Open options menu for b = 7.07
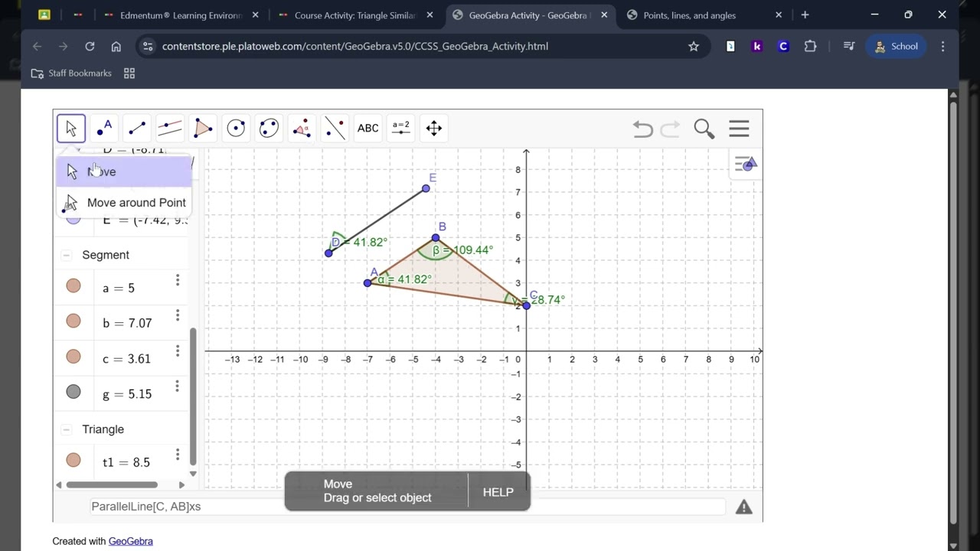The image size is (980, 551). (x=178, y=316)
